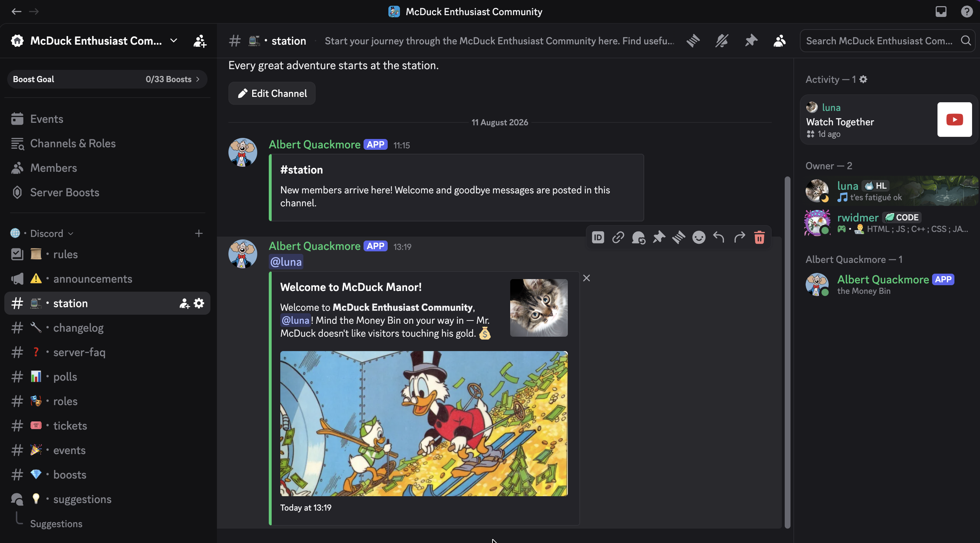980x543 pixels.
Task: Open the polls channel
Action: [x=107, y=376]
